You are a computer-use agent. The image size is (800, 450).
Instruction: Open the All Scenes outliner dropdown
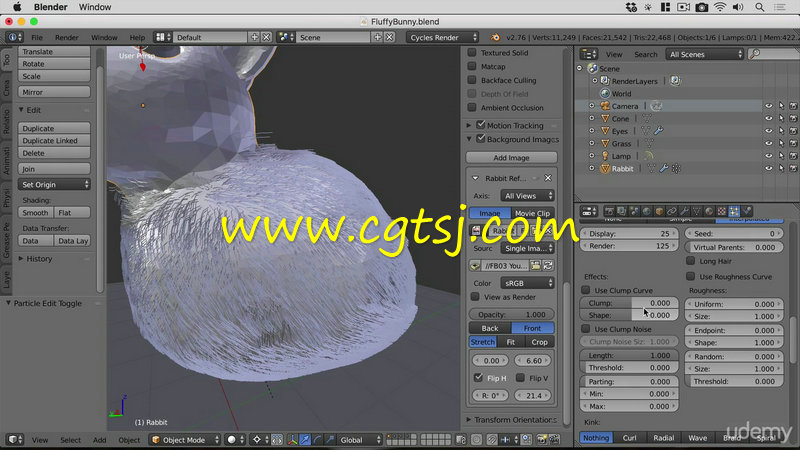(x=705, y=54)
